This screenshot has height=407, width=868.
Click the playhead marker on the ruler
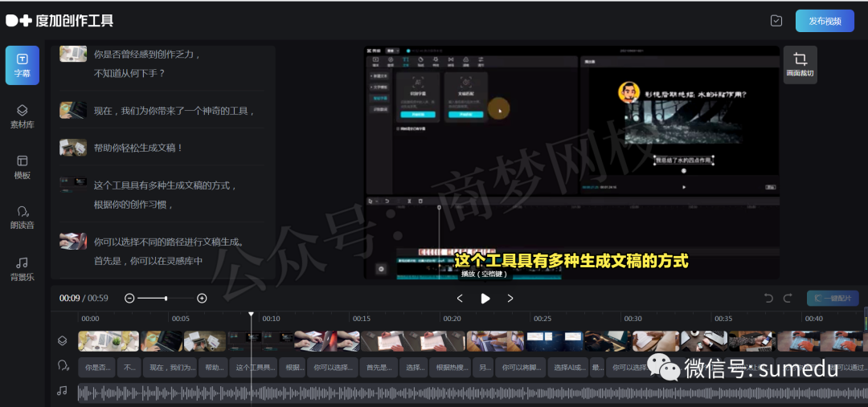tap(251, 314)
